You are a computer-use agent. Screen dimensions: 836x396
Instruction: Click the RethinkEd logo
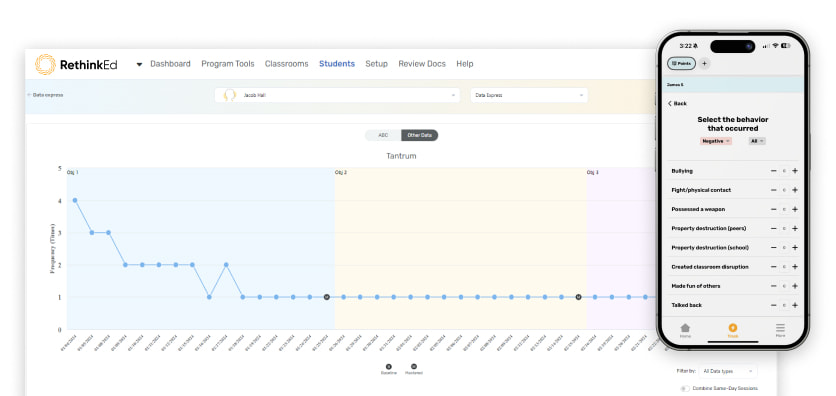pyautogui.click(x=76, y=64)
